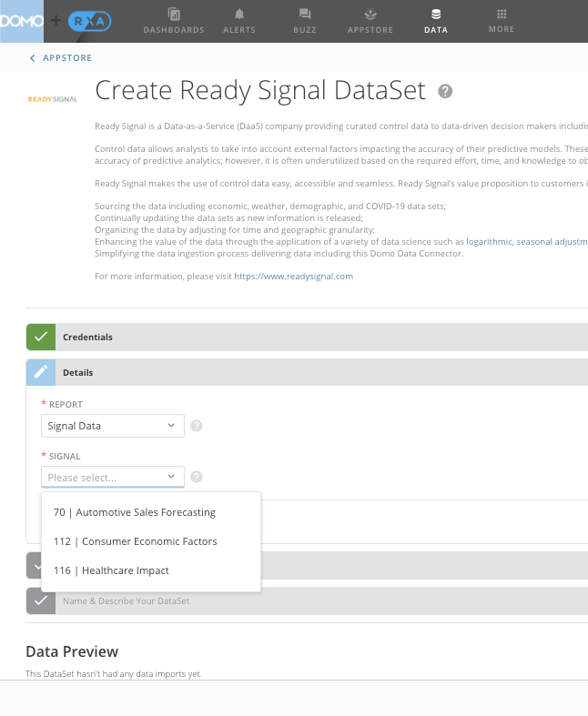
Task: Click the Domo logo icon
Action: [x=22, y=20]
